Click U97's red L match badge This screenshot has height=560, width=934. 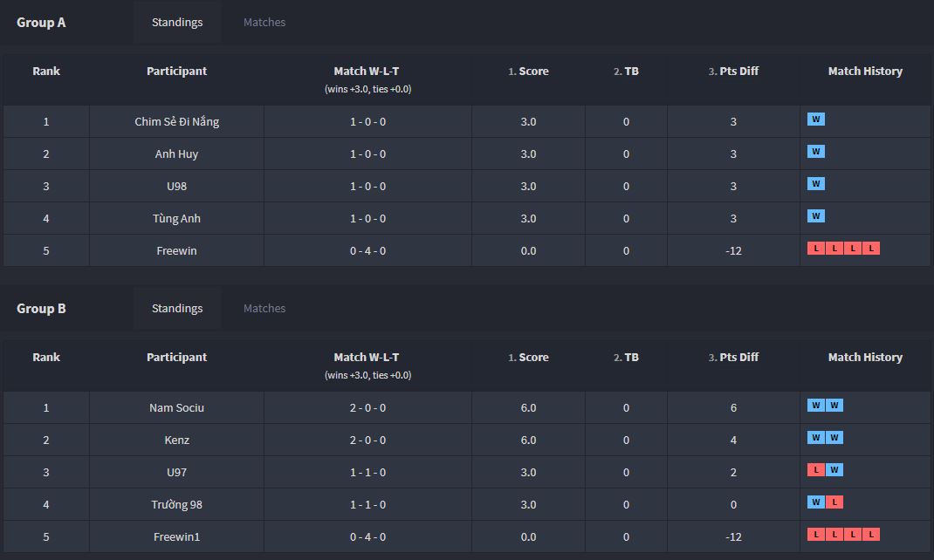(816, 470)
